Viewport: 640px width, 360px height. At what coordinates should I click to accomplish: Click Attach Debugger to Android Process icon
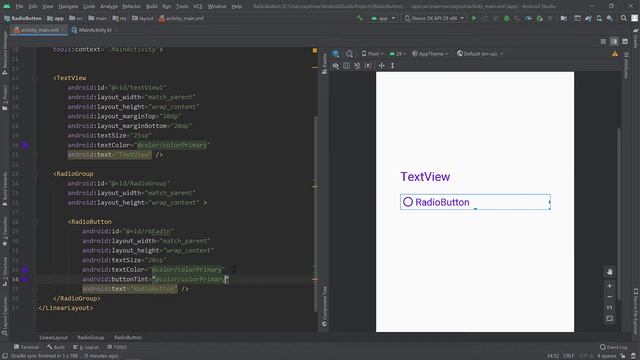pos(540,18)
